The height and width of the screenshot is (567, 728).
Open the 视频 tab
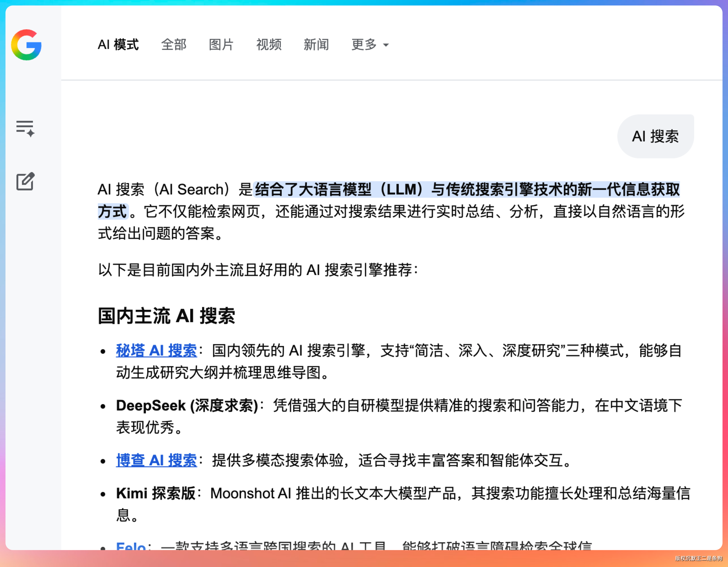tap(269, 45)
